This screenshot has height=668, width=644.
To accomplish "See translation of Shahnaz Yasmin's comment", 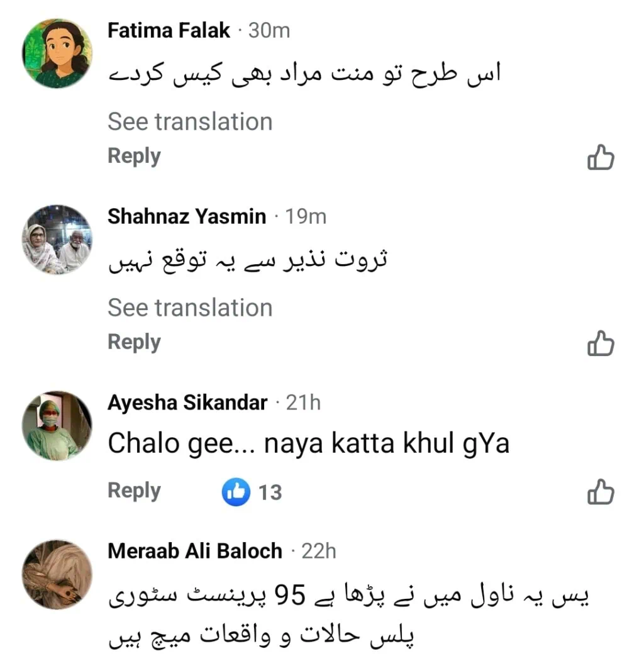I will point(190,308).
